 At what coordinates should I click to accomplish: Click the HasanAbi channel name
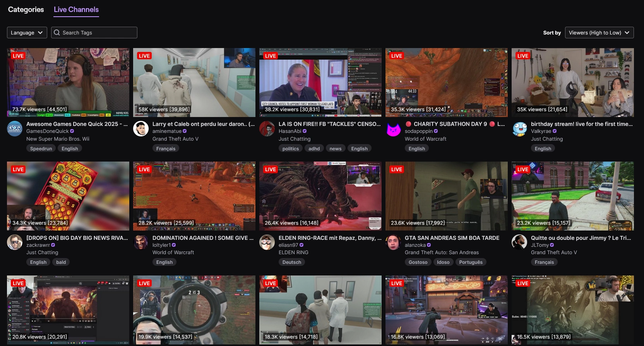pos(290,131)
